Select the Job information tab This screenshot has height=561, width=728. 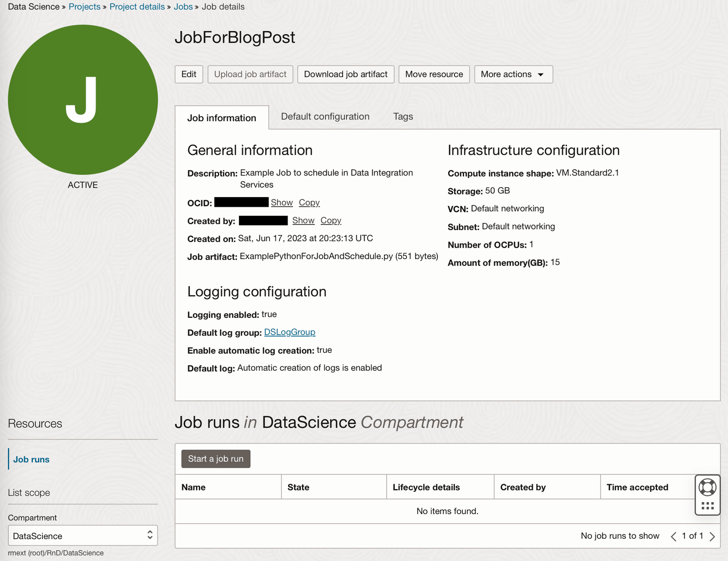coord(222,117)
